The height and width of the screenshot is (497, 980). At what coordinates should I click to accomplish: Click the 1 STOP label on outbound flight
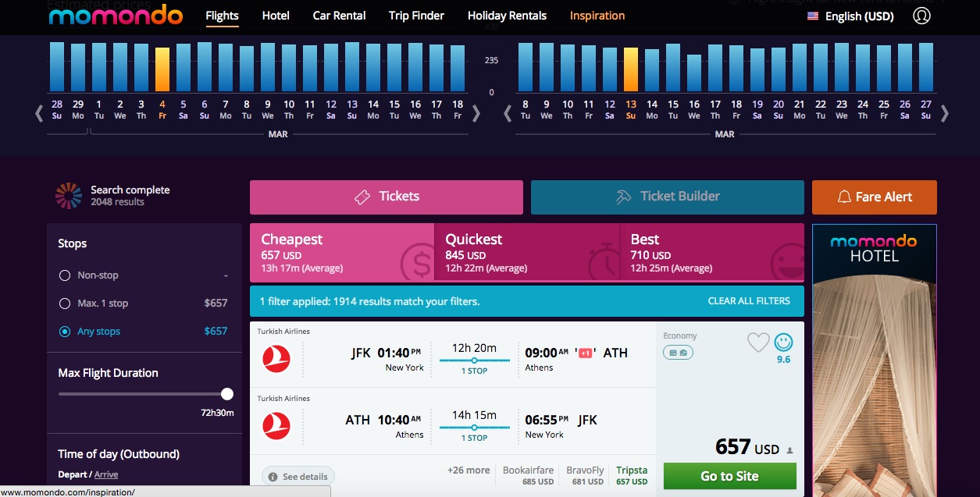(474, 371)
